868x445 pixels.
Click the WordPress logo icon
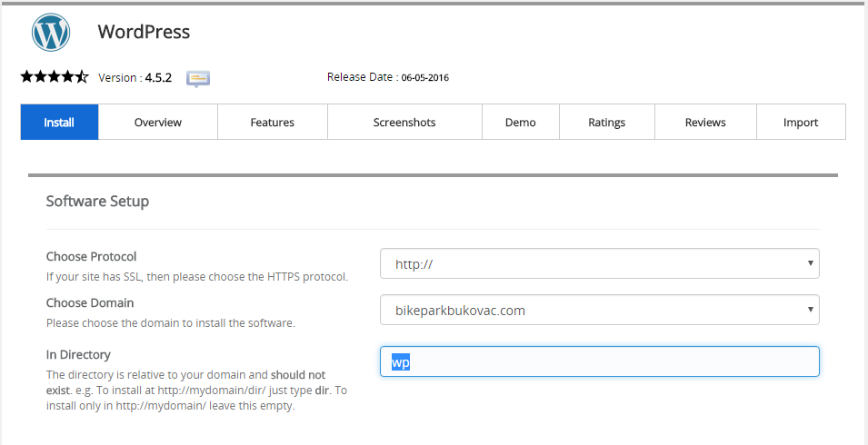[x=51, y=32]
